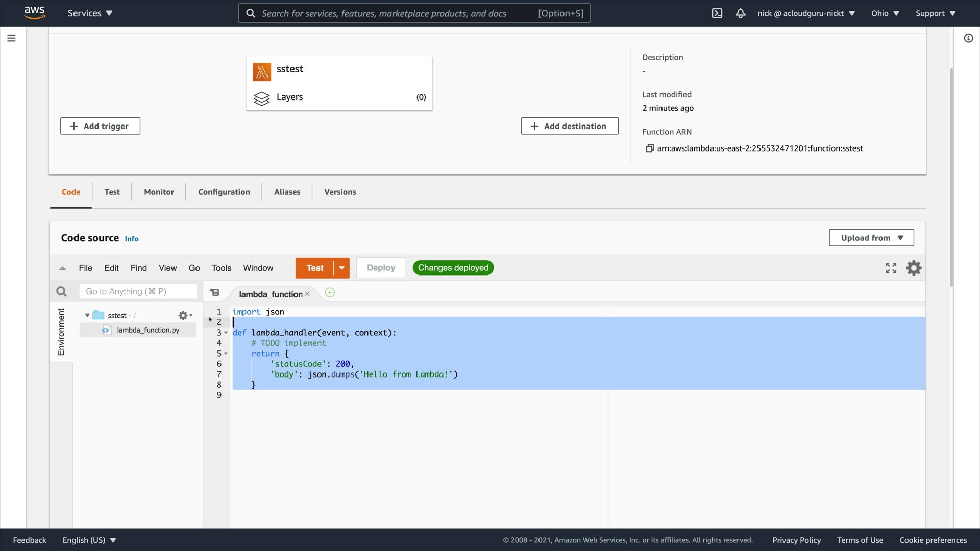Click the Add trigger button
Viewport: 980px width, 551px height.
pyautogui.click(x=100, y=126)
